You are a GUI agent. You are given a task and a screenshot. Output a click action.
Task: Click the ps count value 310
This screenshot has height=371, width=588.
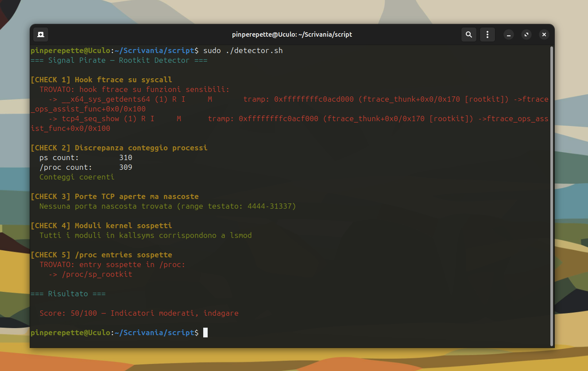point(126,158)
